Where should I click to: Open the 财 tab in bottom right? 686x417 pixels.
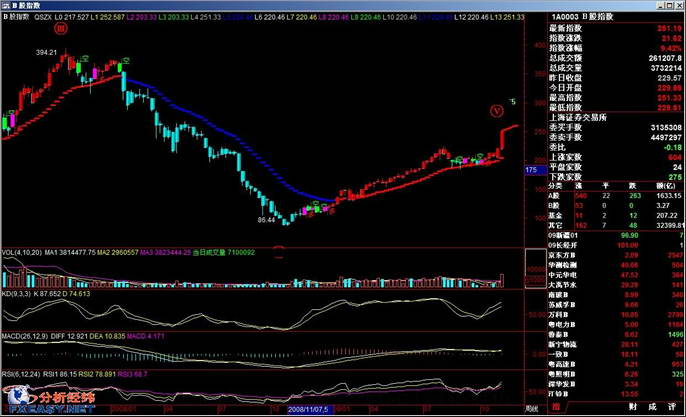pos(633,407)
